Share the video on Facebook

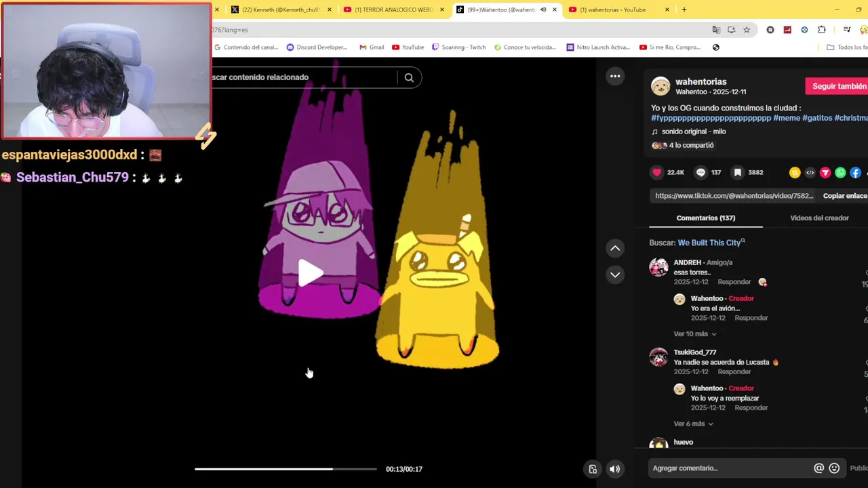[x=856, y=173]
